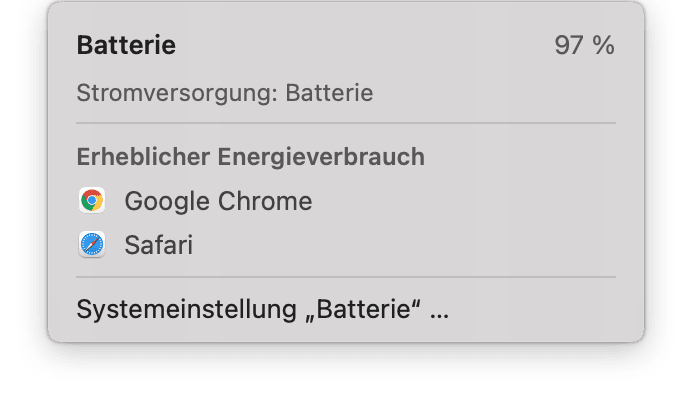This screenshot has width=692, height=398.
Task: Click the separator line below Safari
Action: (346, 277)
